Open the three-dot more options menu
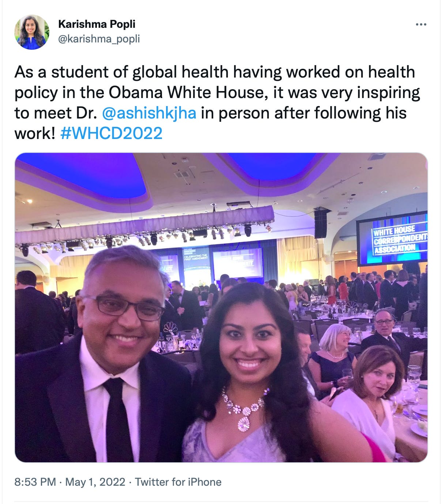This screenshot has width=441, height=504. click(x=421, y=25)
